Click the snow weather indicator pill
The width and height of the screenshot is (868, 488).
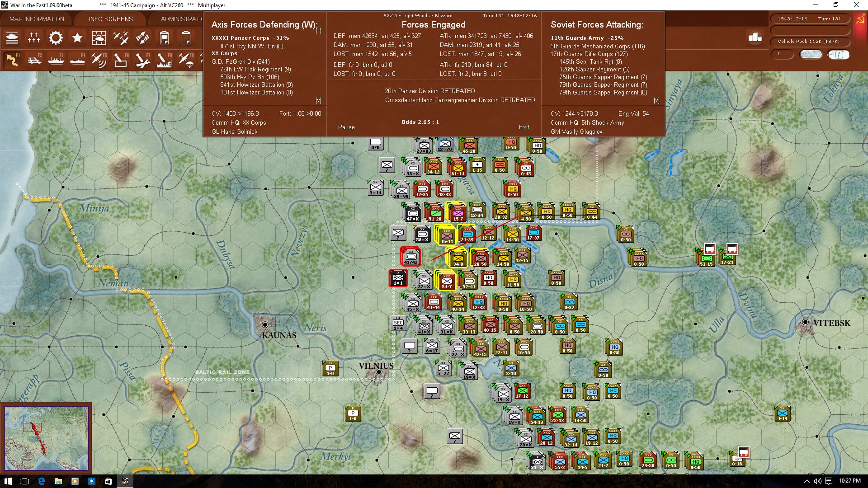click(811, 54)
